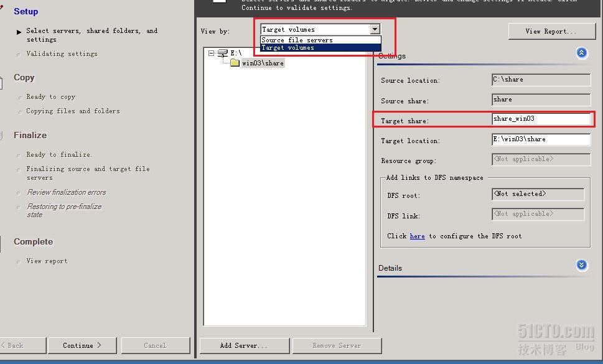Open the View by dropdown arrow
Viewport: 603px width, 364px height.
375,29
